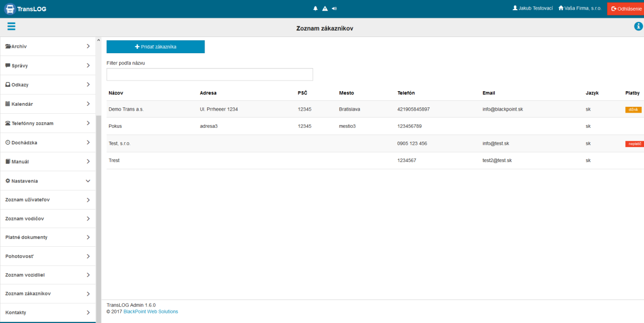Open Jakub Testovací user profile

coord(532,9)
